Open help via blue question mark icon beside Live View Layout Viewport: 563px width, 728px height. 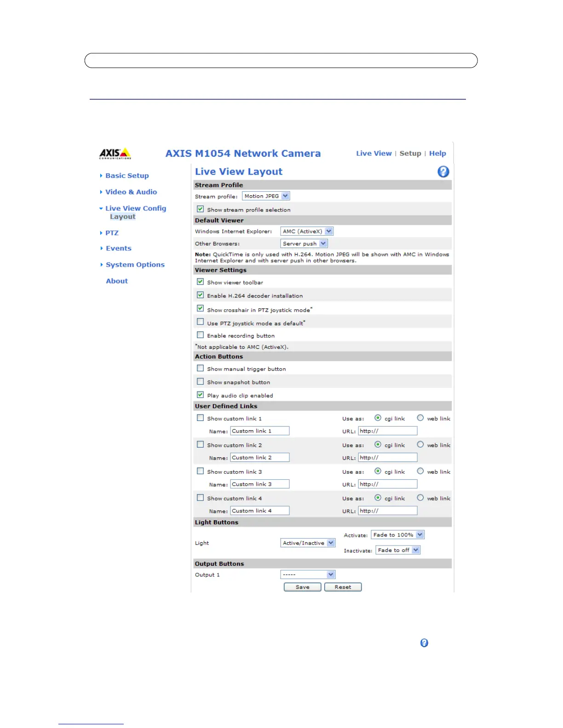(443, 171)
